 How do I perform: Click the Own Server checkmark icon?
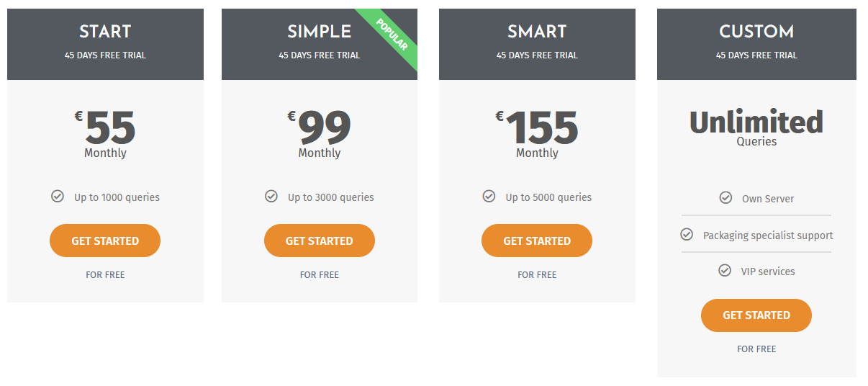pos(725,197)
